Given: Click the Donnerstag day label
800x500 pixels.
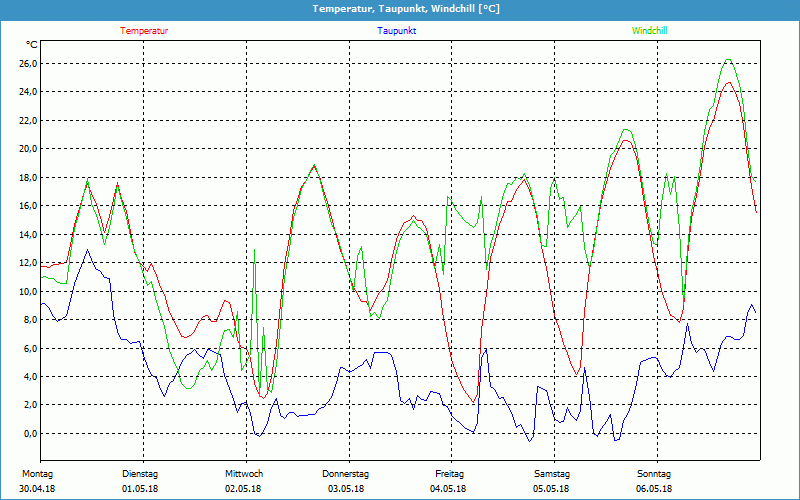Looking at the screenshot, I should [345, 474].
